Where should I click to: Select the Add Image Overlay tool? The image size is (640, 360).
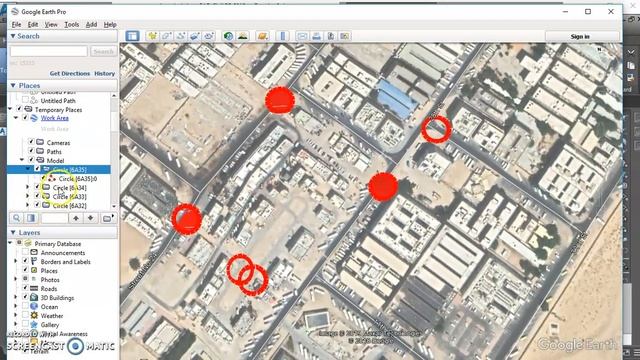(195, 36)
